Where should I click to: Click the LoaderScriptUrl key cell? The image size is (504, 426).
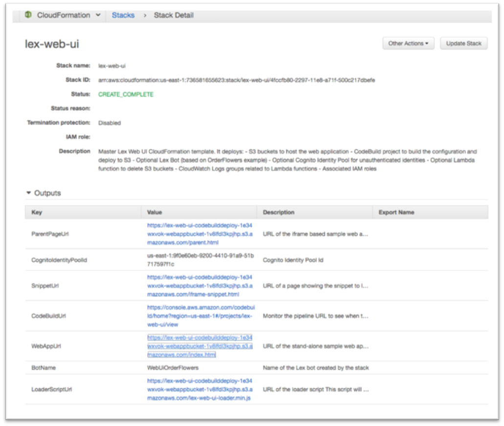pos(52,389)
